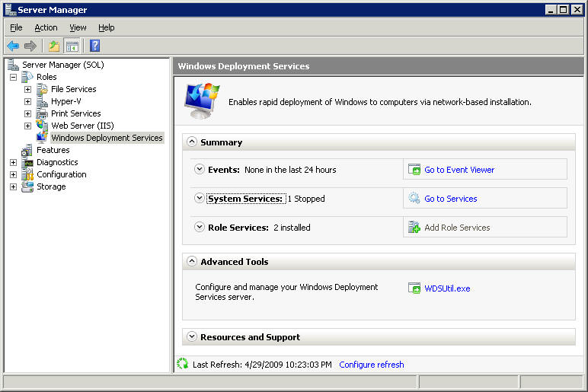Image resolution: width=588 pixels, height=392 pixels.
Task: Click the Diagnostics node icon
Action: point(27,162)
